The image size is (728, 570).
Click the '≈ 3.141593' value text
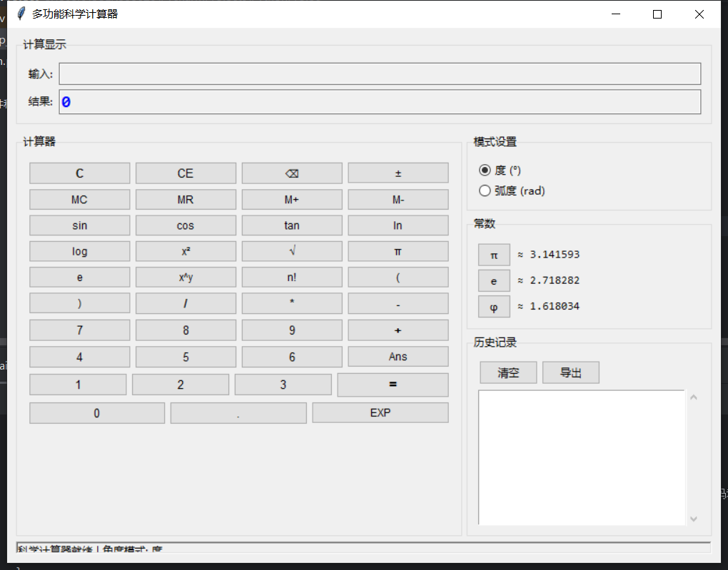click(x=549, y=255)
